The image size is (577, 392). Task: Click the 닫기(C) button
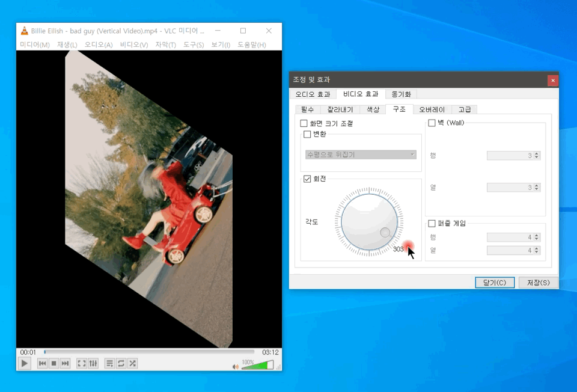(495, 283)
